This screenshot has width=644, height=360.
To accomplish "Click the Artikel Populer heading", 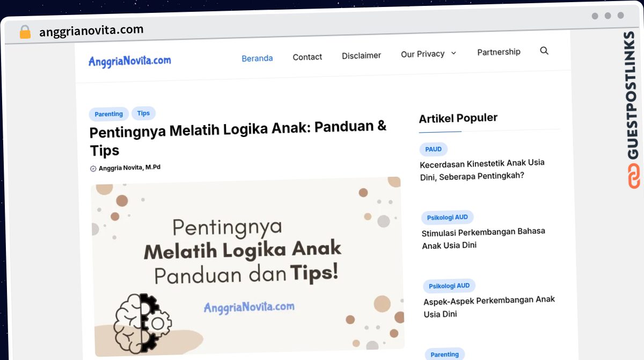I will point(458,118).
